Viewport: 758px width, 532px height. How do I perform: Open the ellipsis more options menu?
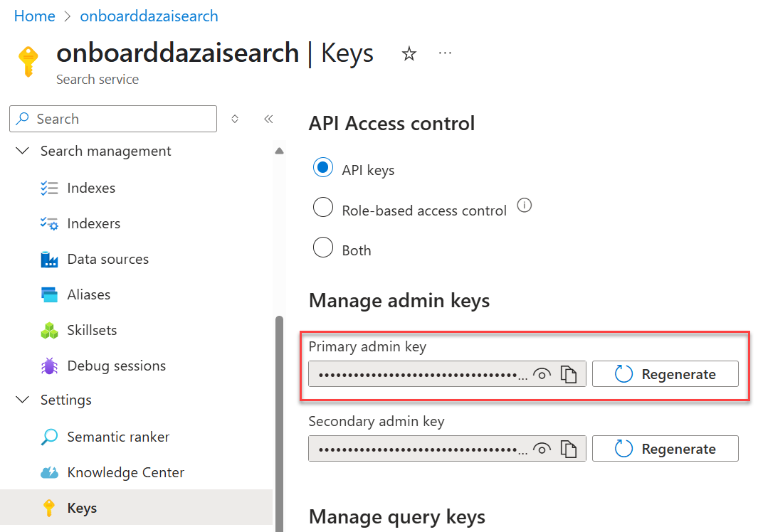(x=445, y=53)
